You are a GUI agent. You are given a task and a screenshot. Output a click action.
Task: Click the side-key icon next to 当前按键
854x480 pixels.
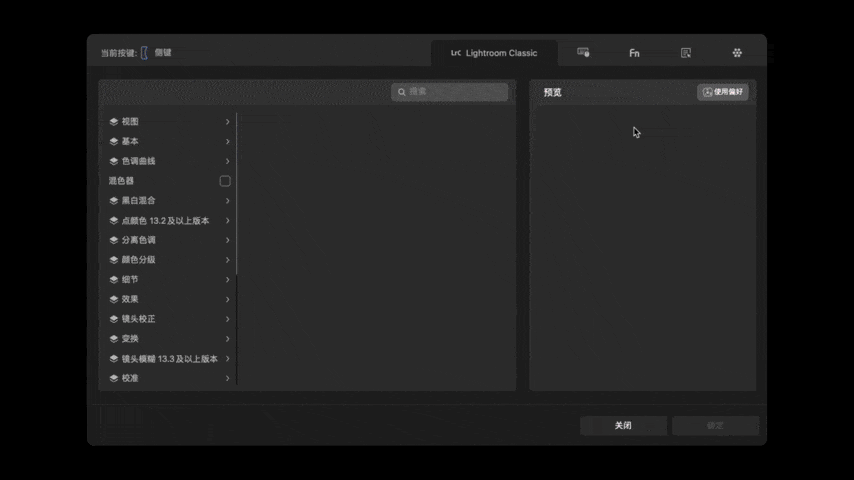[144, 53]
